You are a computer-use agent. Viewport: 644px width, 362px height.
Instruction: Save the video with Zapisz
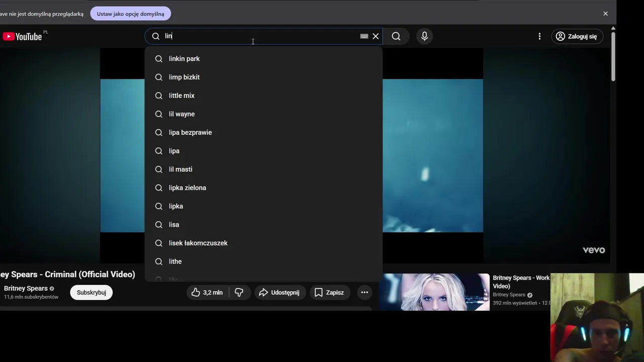coord(330,292)
